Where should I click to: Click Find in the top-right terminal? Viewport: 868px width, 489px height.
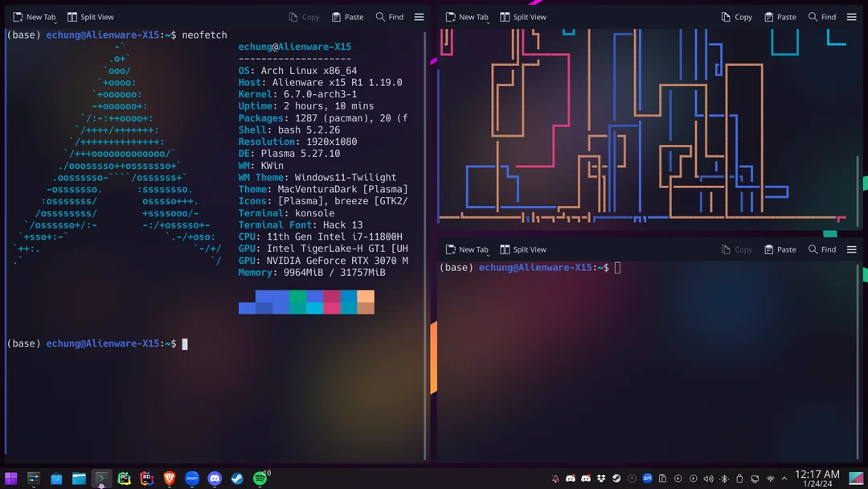pos(821,16)
